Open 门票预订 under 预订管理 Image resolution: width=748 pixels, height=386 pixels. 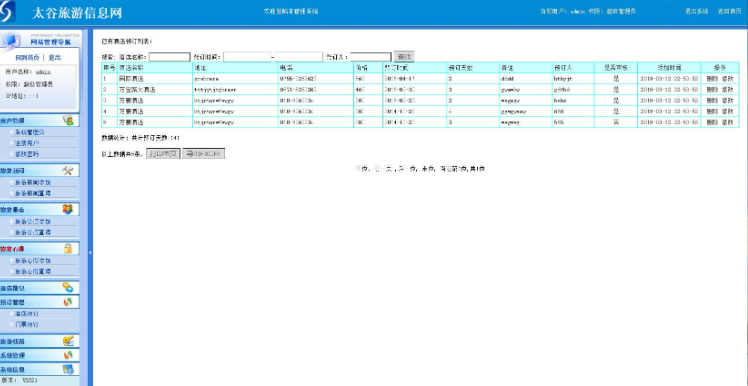point(27,324)
